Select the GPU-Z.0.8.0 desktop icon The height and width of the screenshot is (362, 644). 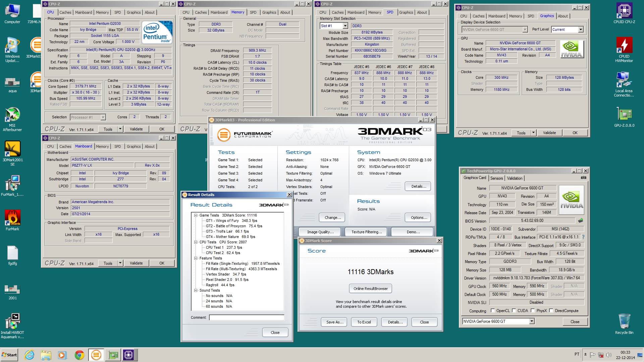(x=624, y=117)
